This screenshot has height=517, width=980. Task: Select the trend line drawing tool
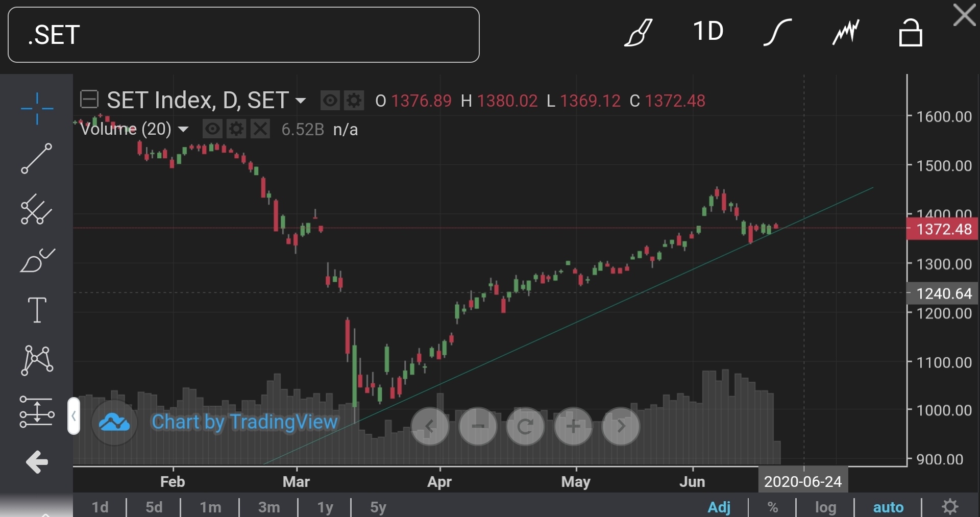[x=37, y=158]
